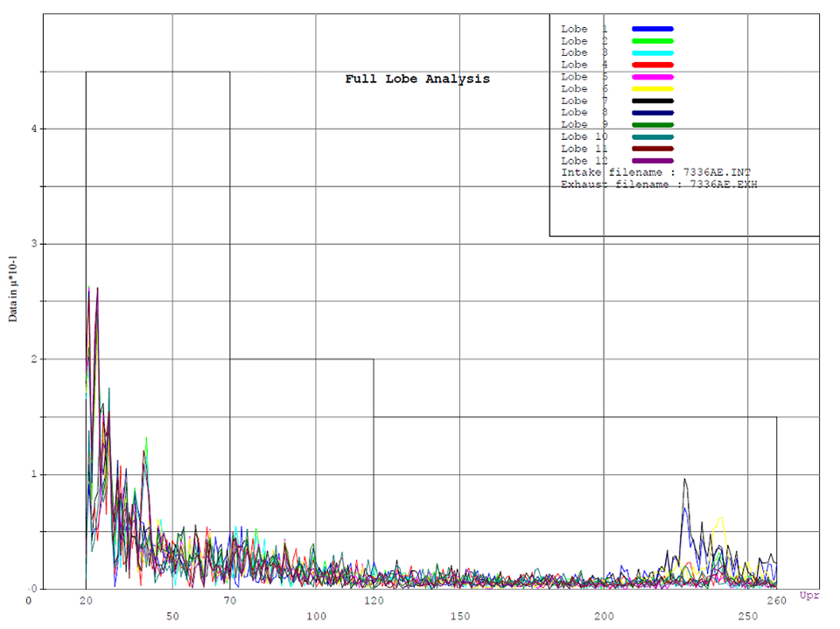Select the Lobe 7 black legend swatch
The width and height of the screenshot is (840, 629).
coord(652,101)
